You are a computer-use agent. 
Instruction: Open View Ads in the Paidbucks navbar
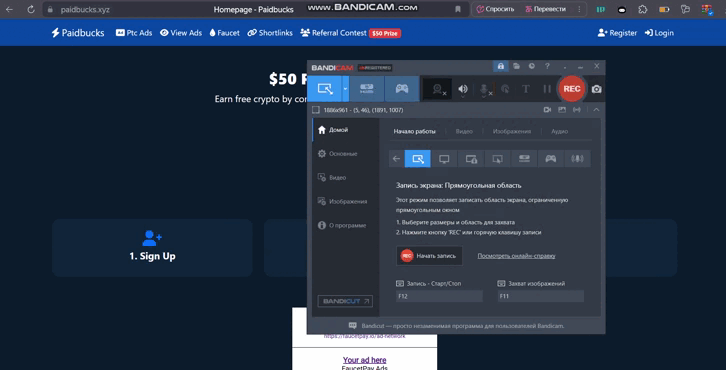pyautogui.click(x=181, y=33)
